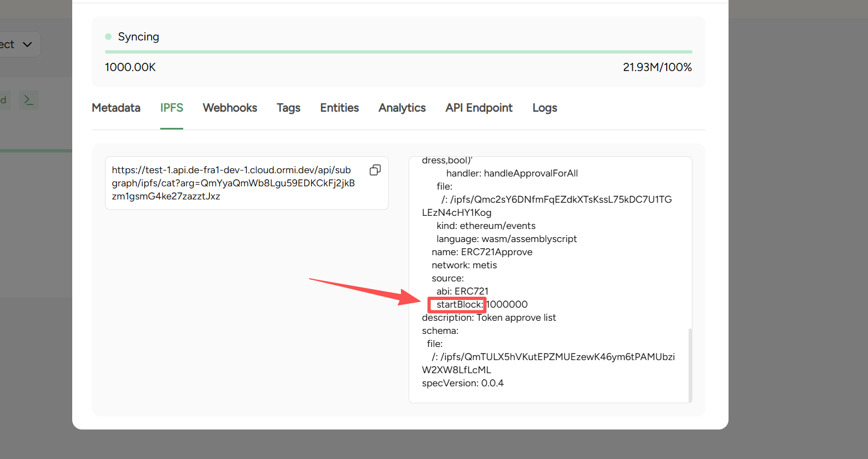Click the /ipfs/Qmc2sY6DNfm mapping file path
This screenshot has width=868, height=459.
[547, 206]
